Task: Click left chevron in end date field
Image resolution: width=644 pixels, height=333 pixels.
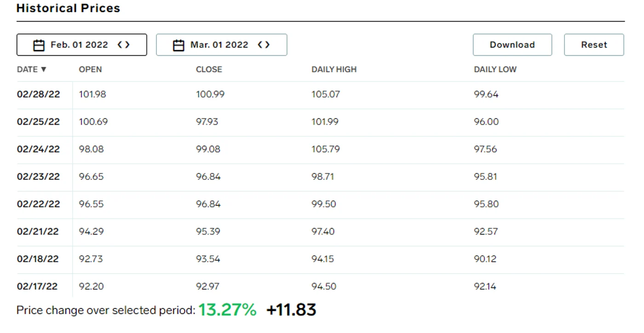Action: click(x=260, y=45)
